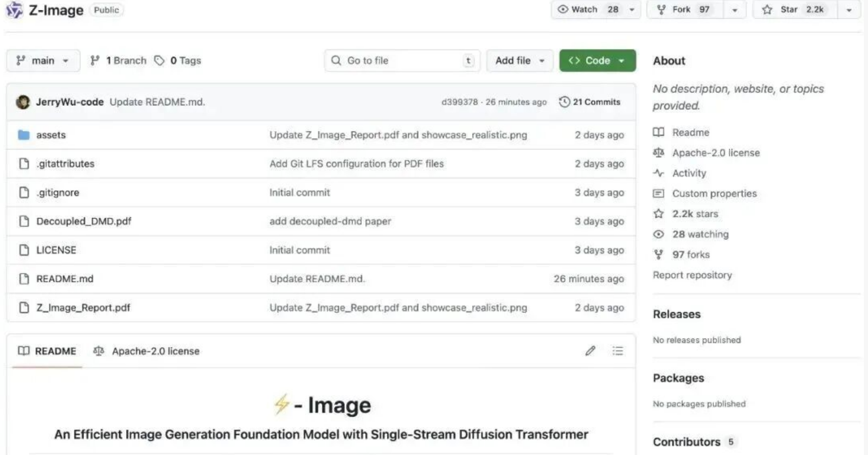The height and width of the screenshot is (455, 868).
Task: Expand the Fork options dropdown arrow
Action: point(735,9)
